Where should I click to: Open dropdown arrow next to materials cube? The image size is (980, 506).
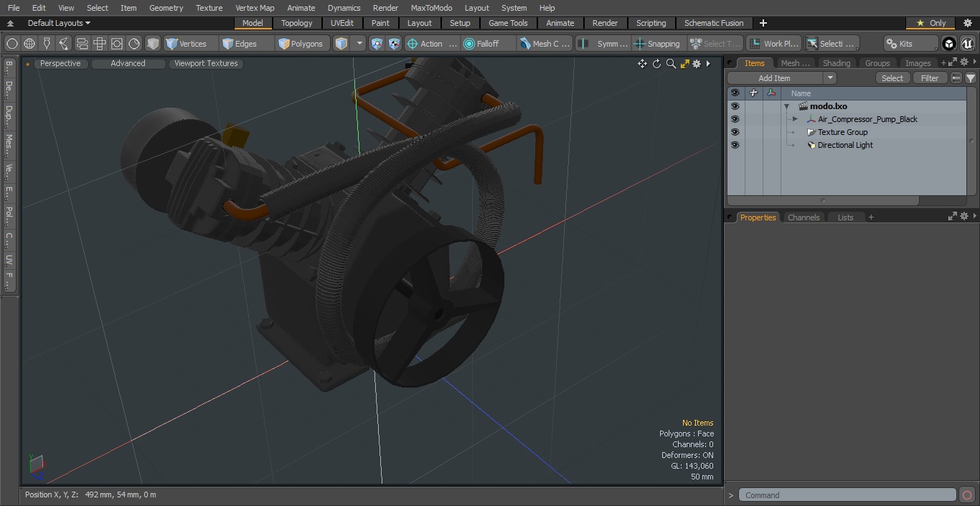[x=359, y=44]
